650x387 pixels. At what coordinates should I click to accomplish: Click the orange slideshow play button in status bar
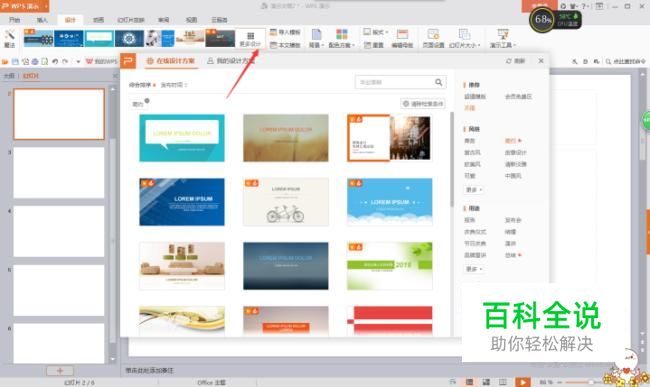pyautogui.click(x=523, y=382)
